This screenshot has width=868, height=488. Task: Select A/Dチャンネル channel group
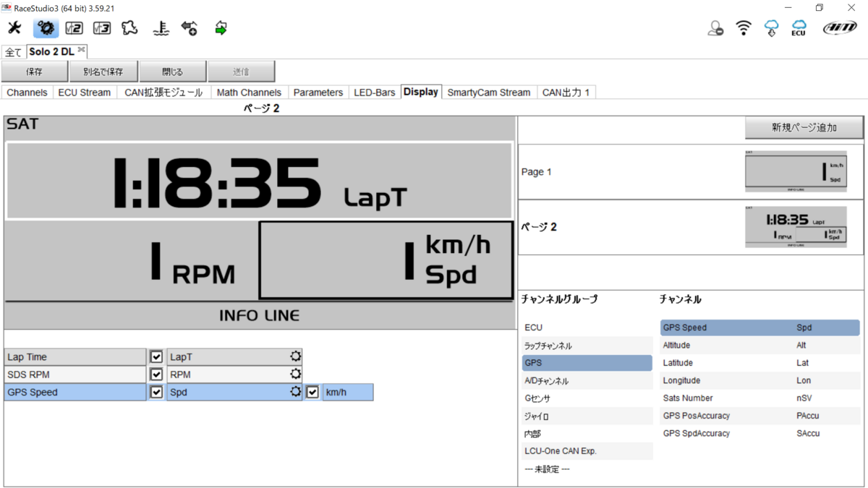coord(587,380)
